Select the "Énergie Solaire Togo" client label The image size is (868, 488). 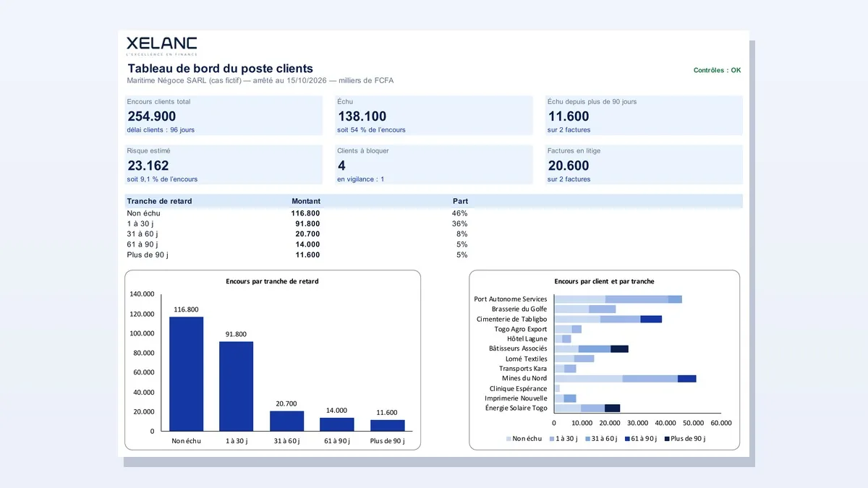point(516,408)
